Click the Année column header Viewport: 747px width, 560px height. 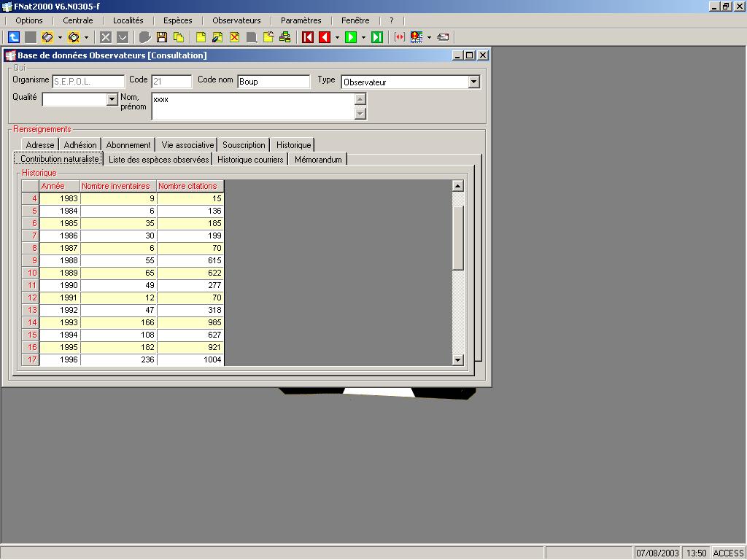tap(60, 186)
